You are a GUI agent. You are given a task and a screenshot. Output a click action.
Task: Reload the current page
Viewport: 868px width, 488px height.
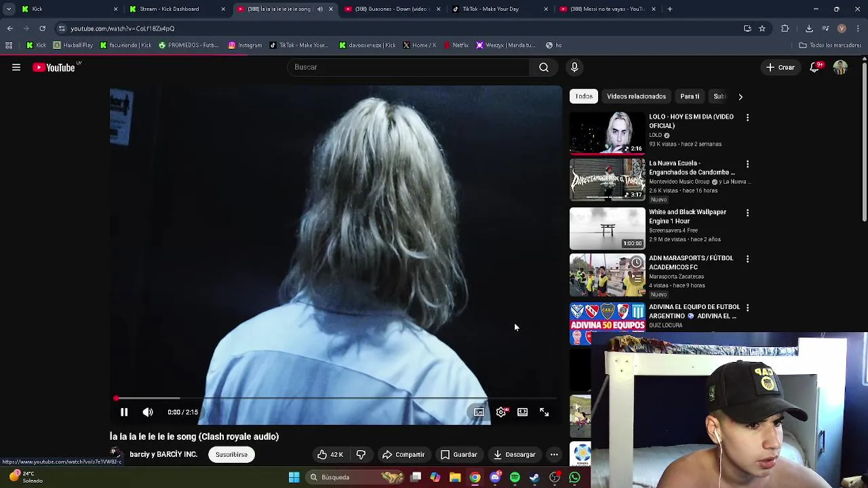click(x=42, y=28)
